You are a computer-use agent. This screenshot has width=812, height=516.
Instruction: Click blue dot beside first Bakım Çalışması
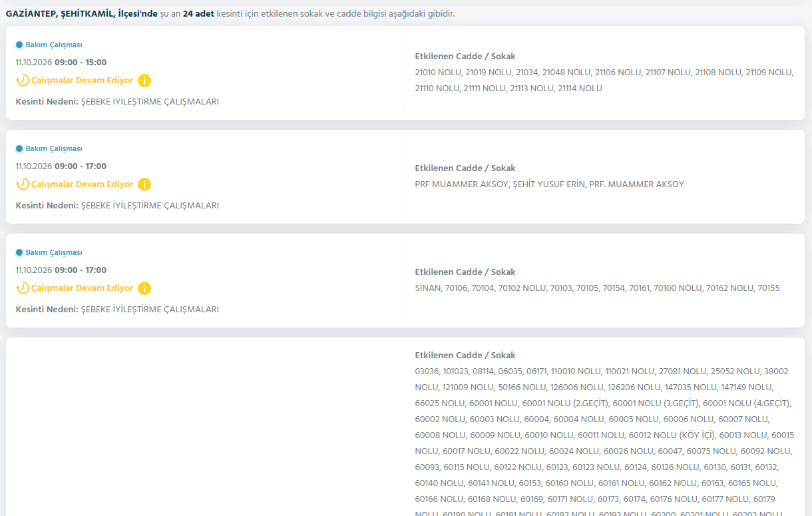click(19, 45)
